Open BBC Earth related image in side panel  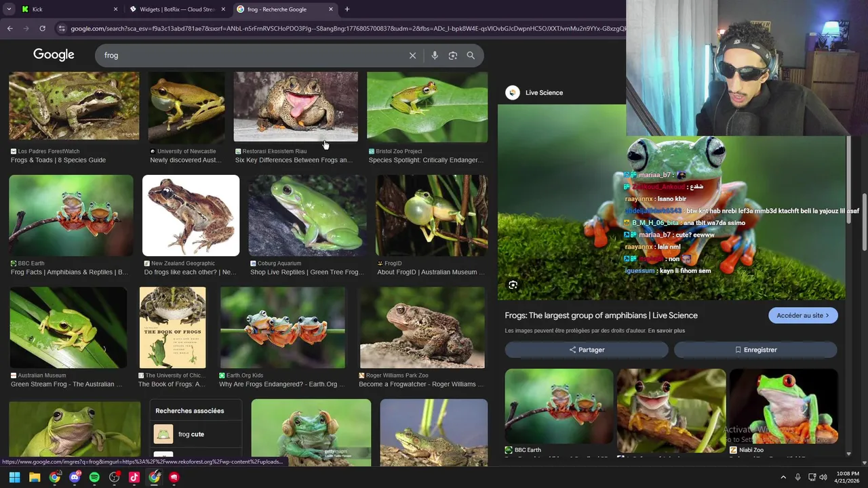coord(559,406)
